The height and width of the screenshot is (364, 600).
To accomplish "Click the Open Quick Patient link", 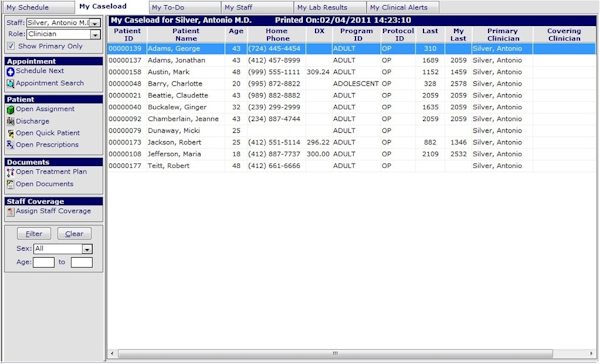I will (x=48, y=133).
